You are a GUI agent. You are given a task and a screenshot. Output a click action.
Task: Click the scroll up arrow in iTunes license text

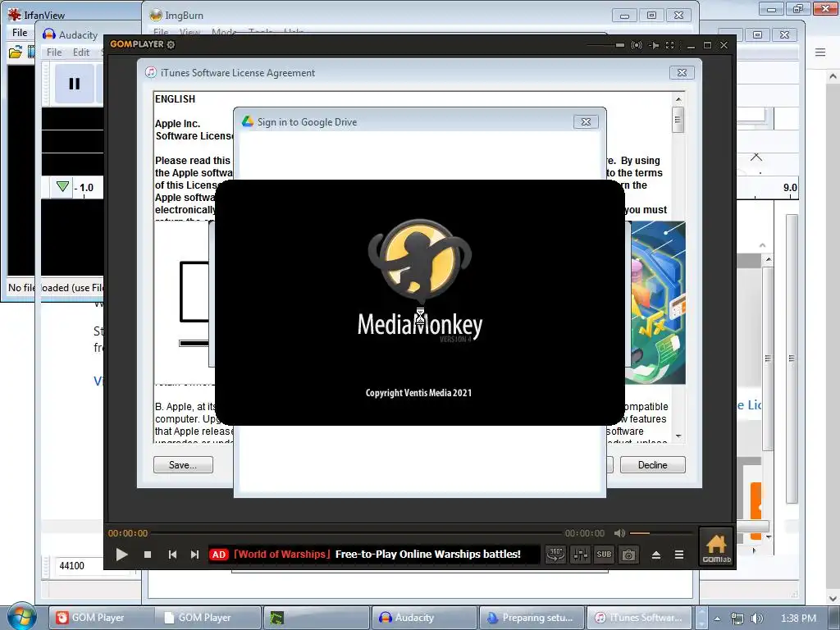point(678,99)
